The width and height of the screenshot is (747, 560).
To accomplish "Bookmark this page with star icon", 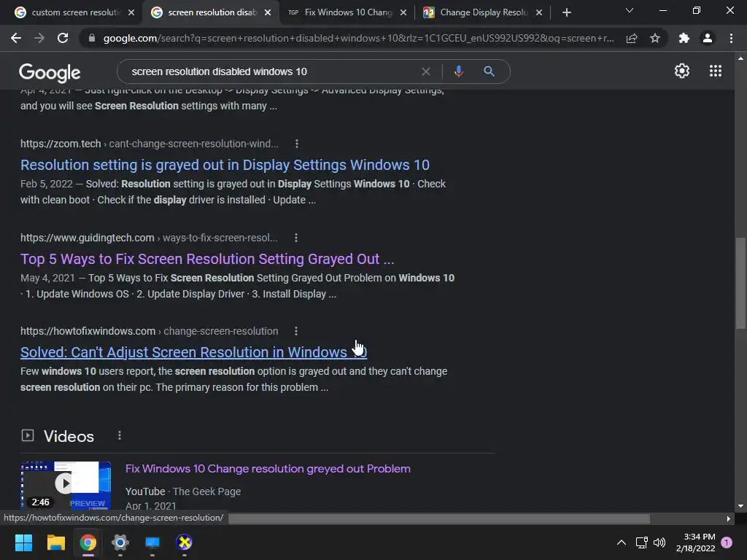I will tap(655, 38).
